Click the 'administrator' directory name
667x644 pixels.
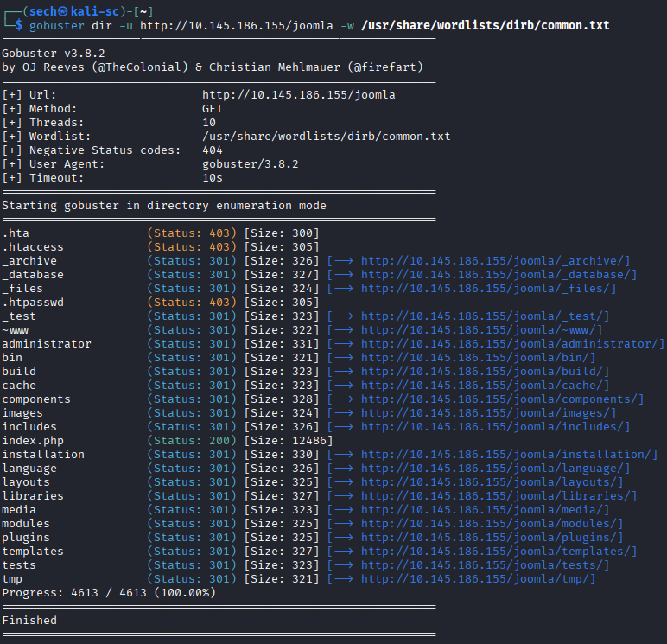click(47, 344)
